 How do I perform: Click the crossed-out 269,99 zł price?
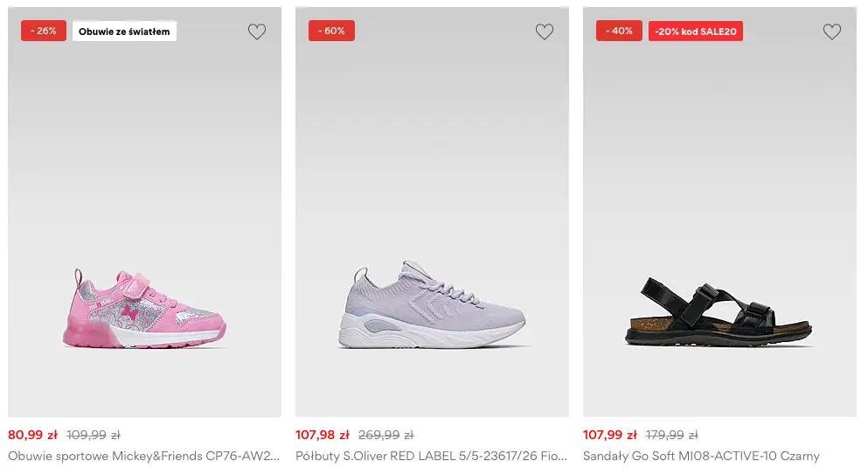point(385,435)
